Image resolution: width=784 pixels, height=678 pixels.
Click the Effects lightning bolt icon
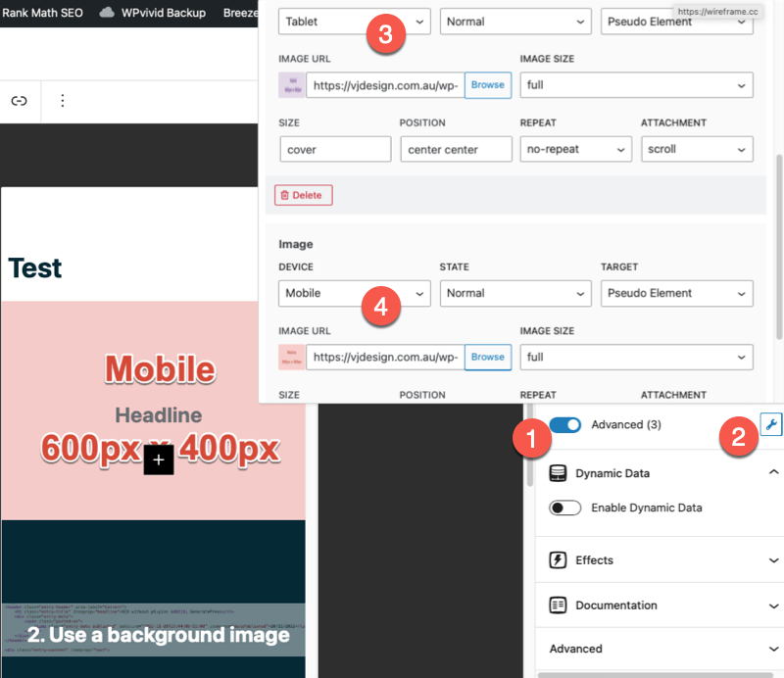coord(559,560)
